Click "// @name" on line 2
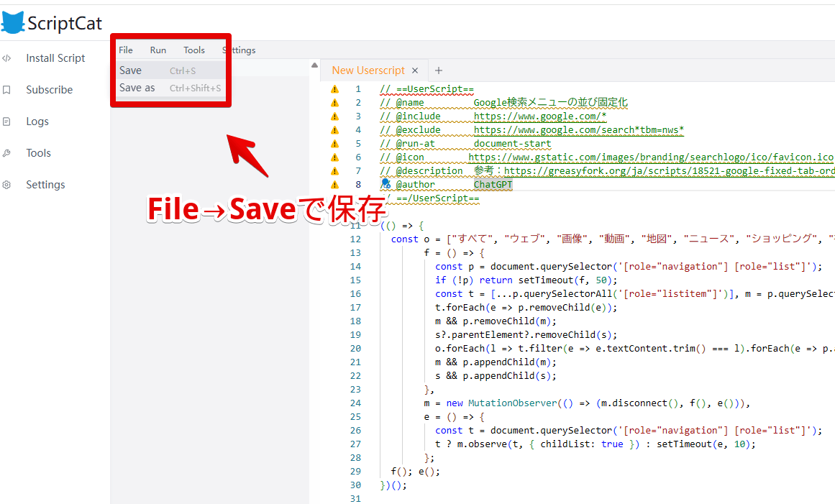This screenshot has width=835, height=504. point(402,103)
